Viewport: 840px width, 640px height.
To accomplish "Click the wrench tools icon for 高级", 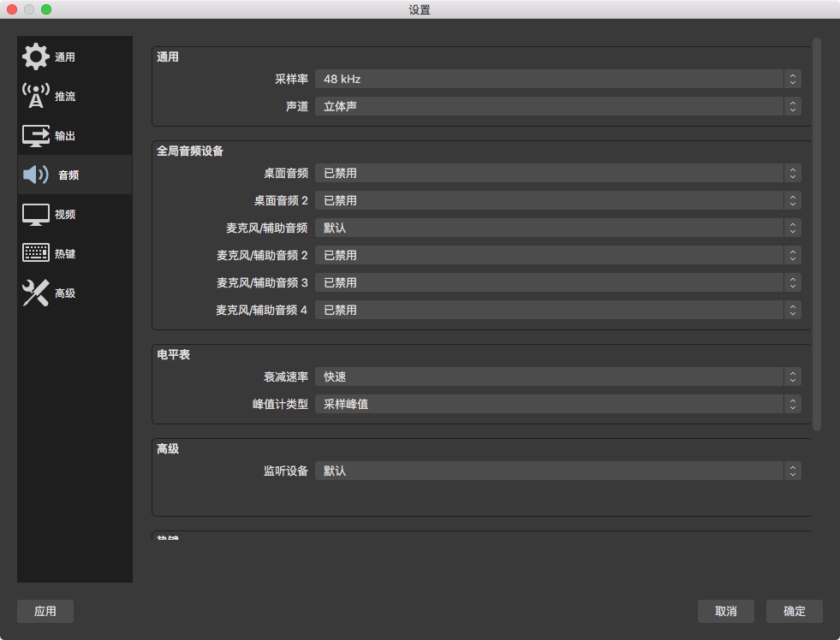I will pyautogui.click(x=36, y=293).
